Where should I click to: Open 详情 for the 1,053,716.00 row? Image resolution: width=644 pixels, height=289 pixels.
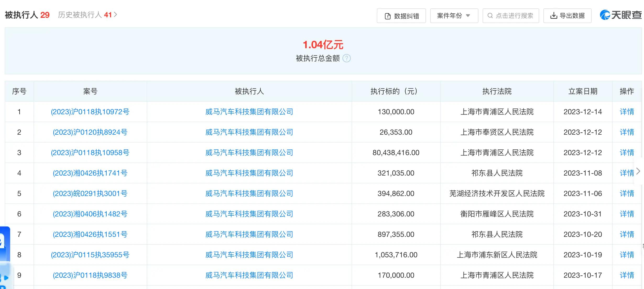coord(627,255)
